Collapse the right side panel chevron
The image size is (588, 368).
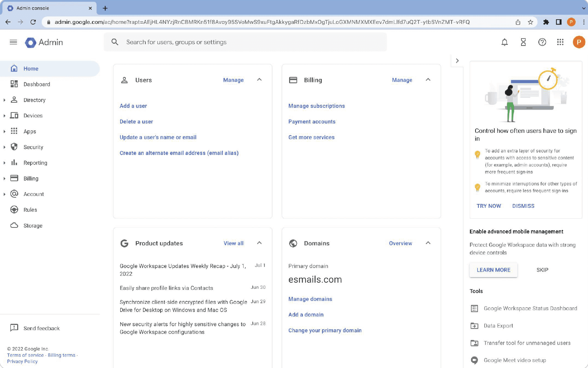pyautogui.click(x=457, y=61)
